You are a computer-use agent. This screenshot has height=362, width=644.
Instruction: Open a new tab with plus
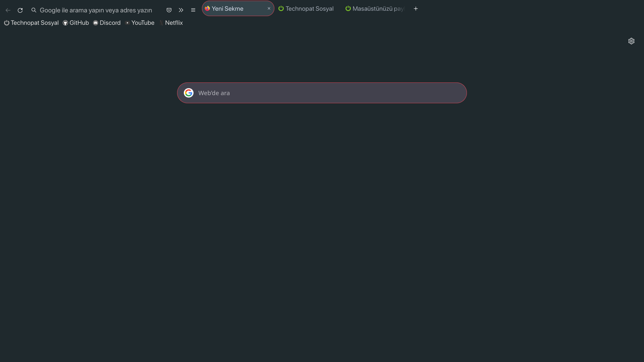pos(416,9)
